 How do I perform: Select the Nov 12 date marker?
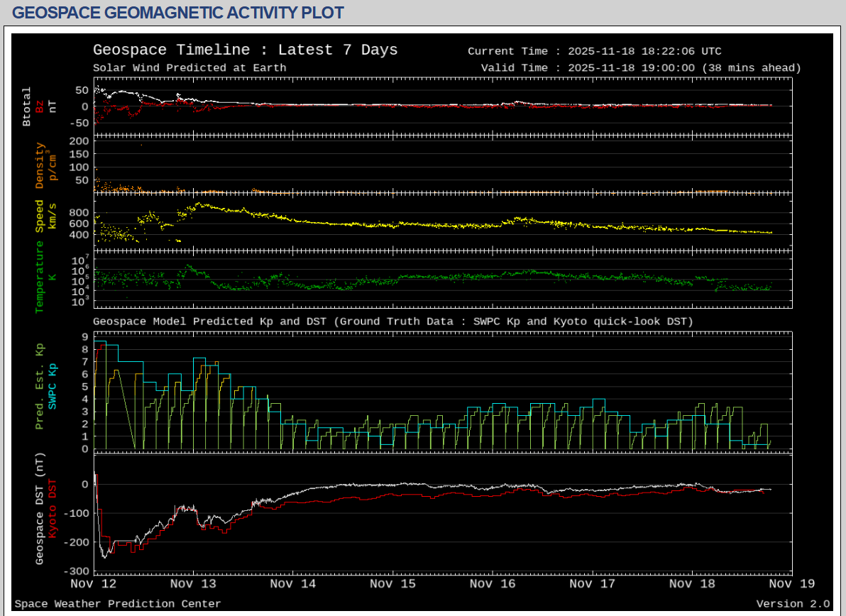94,583
